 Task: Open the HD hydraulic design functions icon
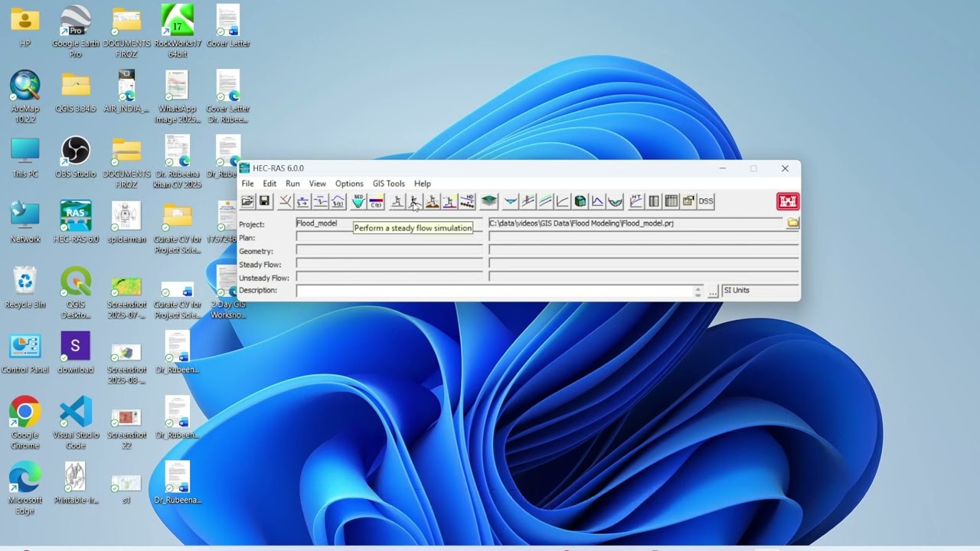point(467,201)
